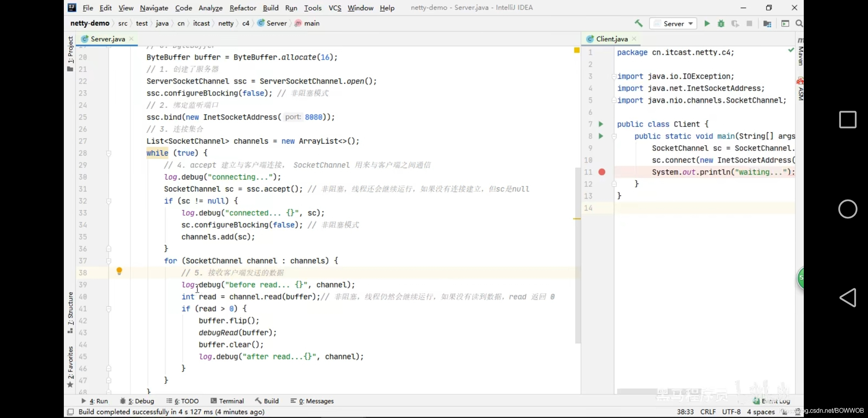The image size is (868, 418).
Task: Click the 38:33 cursor position status
Action: pyautogui.click(x=685, y=412)
